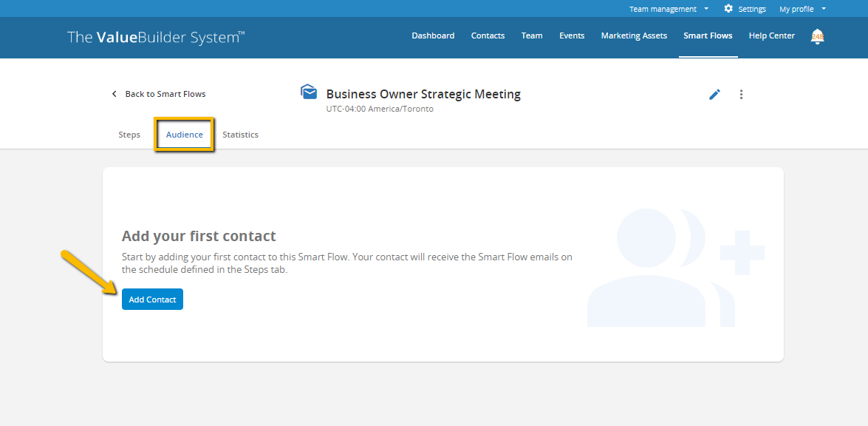Switch to the Steps tab
Image resolution: width=868 pixels, height=426 pixels.
129,135
